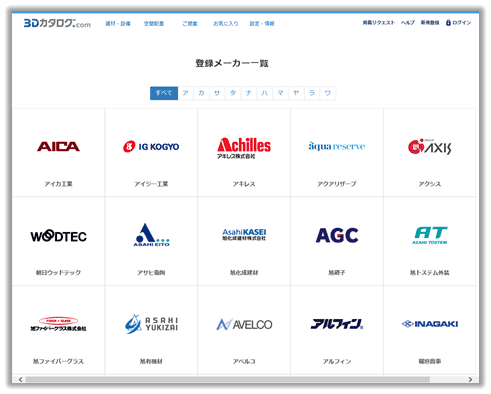Filter manufacturers by the ワ tab
The height and width of the screenshot is (394, 491).
(x=328, y=93)
